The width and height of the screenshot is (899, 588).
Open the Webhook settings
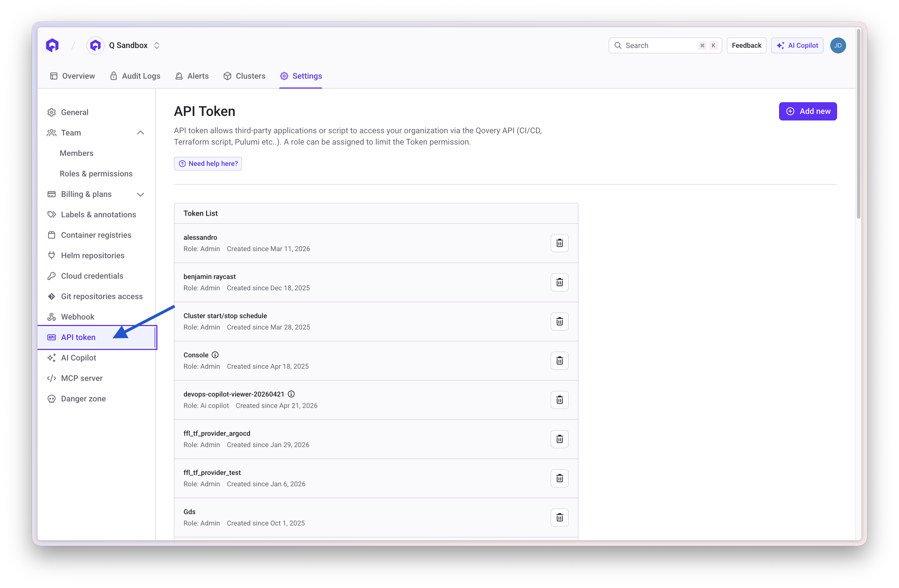tap(96, 316)
